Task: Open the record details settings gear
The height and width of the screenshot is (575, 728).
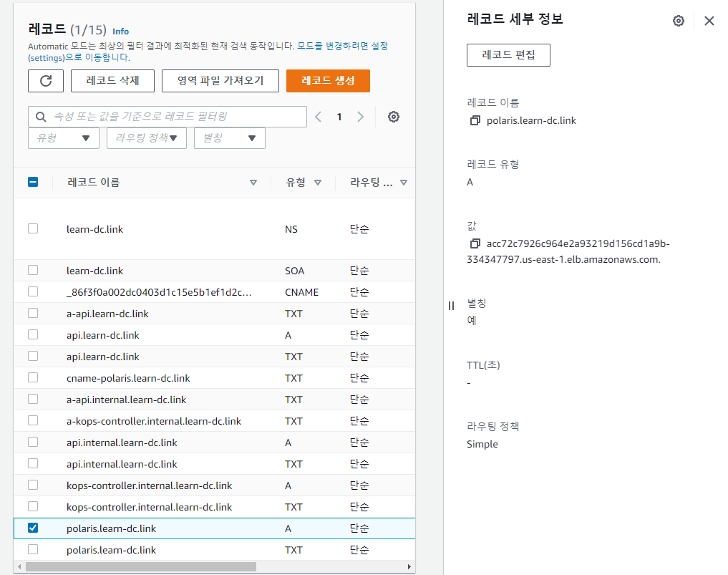Action: [678, 21]
